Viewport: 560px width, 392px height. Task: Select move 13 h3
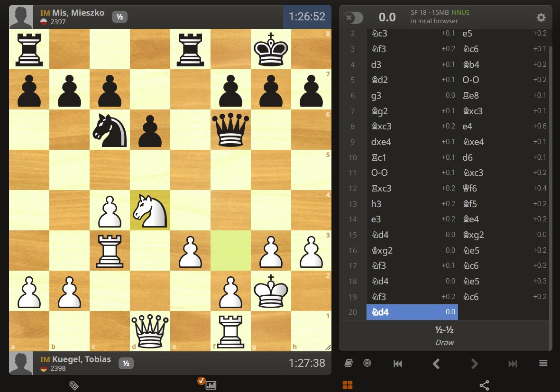(x=412, y=204)
